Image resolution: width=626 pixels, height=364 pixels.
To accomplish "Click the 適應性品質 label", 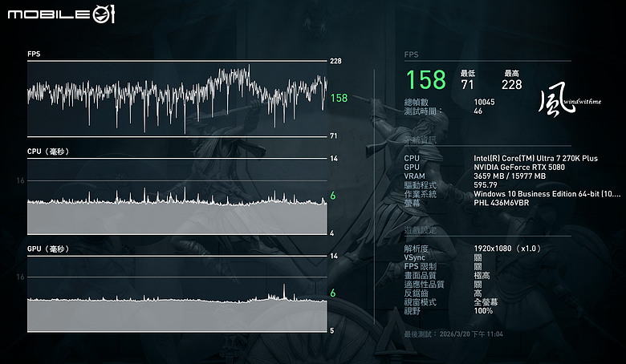I will 424,285.
